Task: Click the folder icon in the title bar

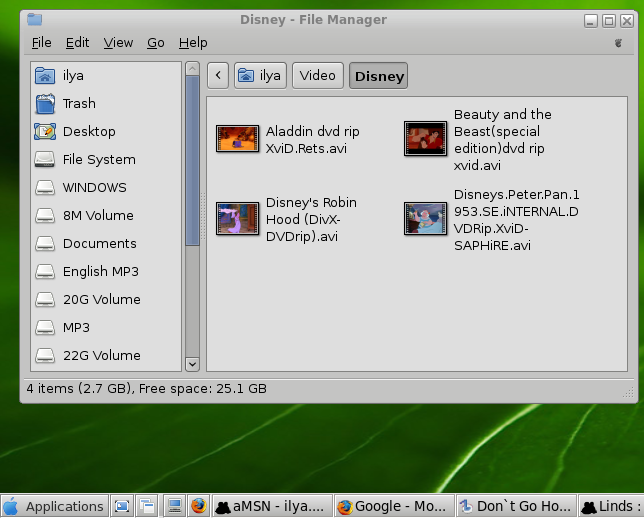Action: point(34,19)
